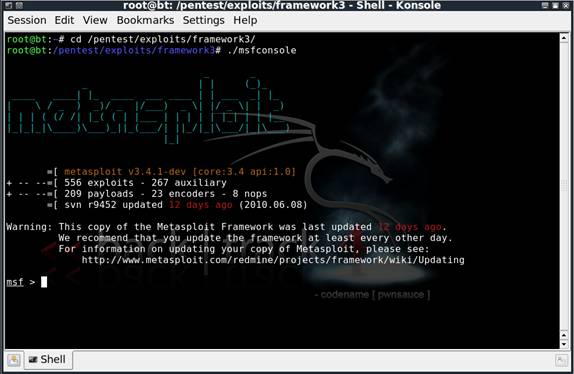Click the Metasploit wiki Updating URL

pyautogui.click(x=273, y=260)
